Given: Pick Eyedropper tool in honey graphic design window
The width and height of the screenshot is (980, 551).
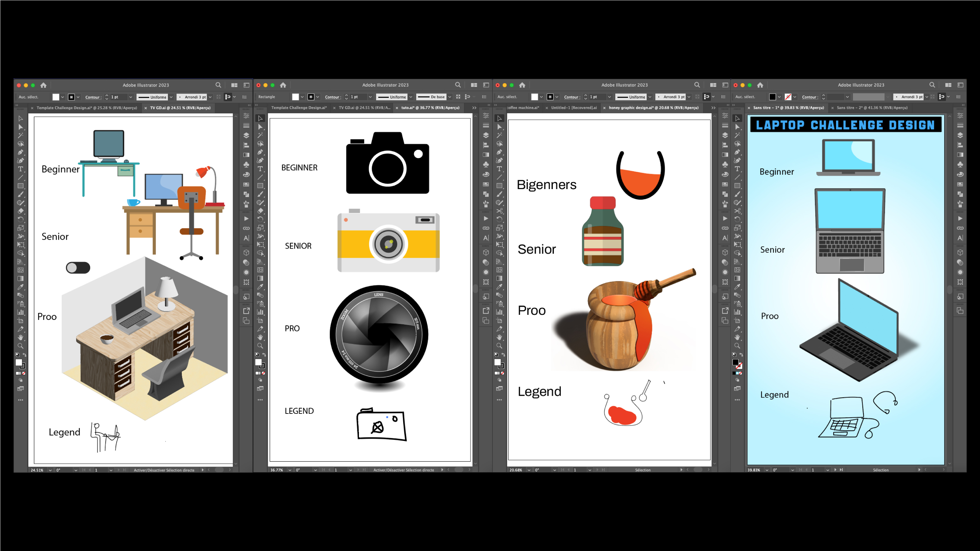Looking at the screenshot, I should [499, 287].
